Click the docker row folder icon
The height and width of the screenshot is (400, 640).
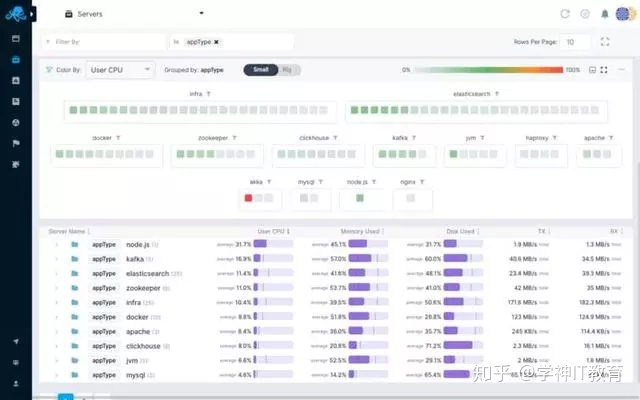coord(75,317)
